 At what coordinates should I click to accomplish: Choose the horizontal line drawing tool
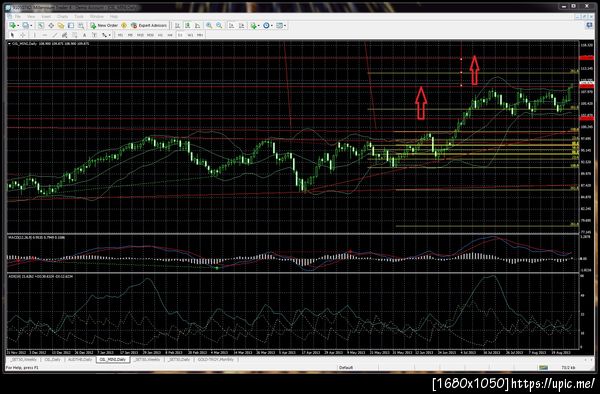[x=44, y=35]
